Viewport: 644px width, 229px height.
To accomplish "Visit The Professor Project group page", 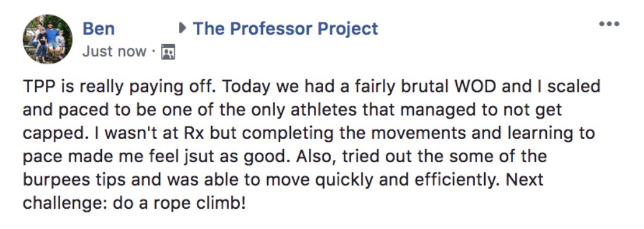I will pyautogui.click(x=286, y=29).
